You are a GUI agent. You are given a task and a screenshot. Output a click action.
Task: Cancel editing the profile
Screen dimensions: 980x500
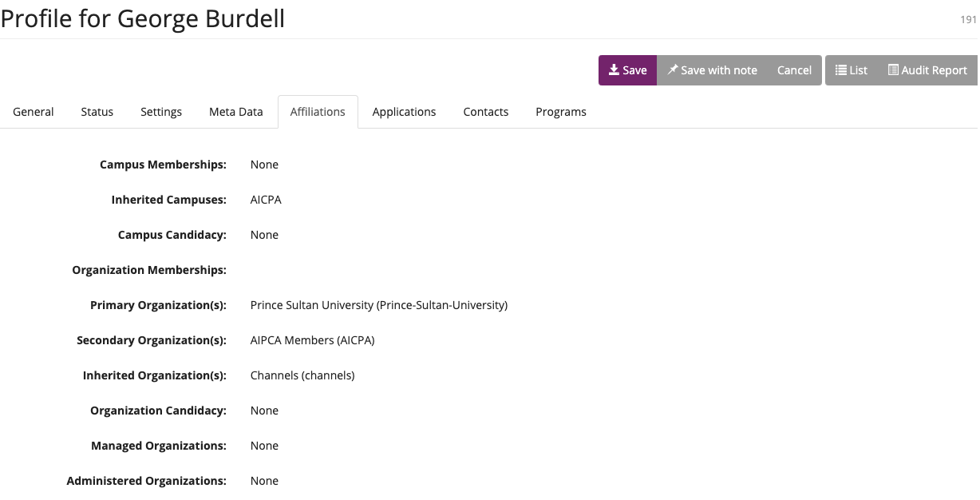pos(794,70)
